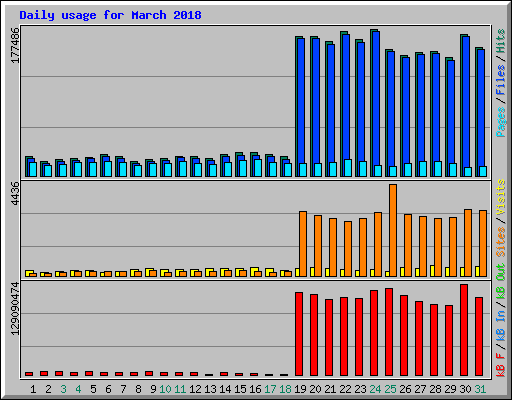The image size is (512, 400).
Task: Click the "Sites" legend label
Action: pos(500,242)
